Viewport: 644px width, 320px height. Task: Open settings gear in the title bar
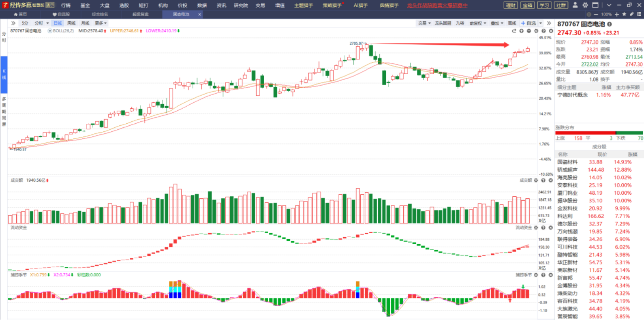point(585,5)
